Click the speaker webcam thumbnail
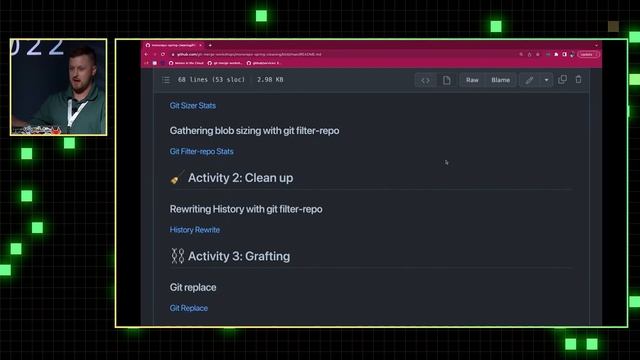 [x=58, y=87]
